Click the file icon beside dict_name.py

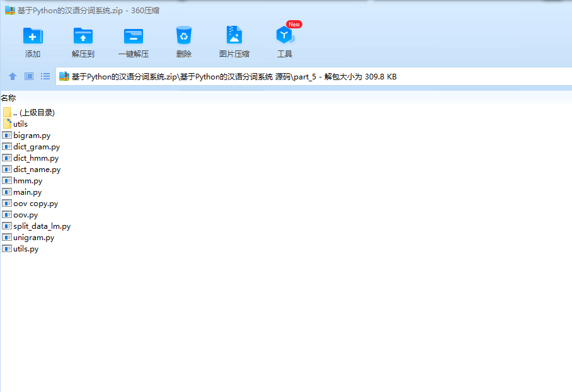[x=7, y=169]
